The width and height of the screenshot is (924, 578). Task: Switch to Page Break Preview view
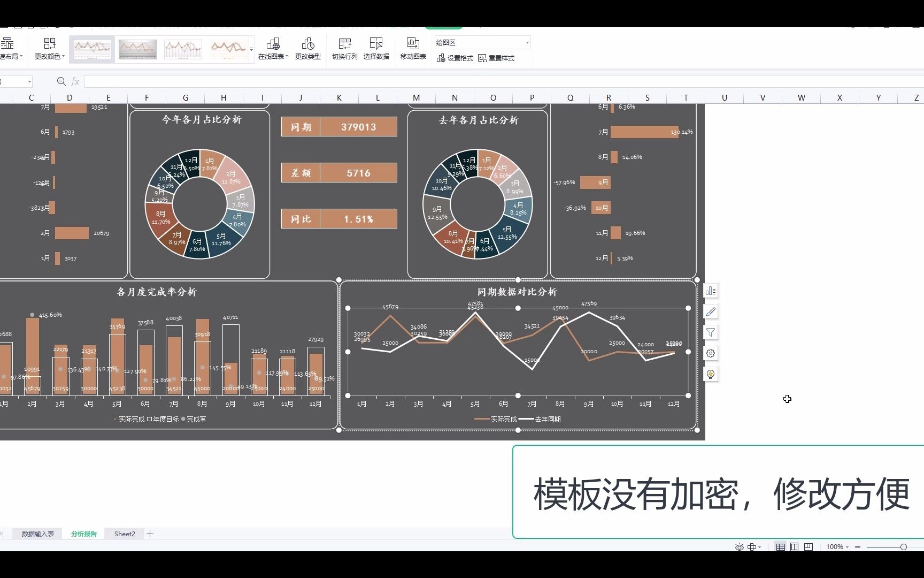point(808,546)
